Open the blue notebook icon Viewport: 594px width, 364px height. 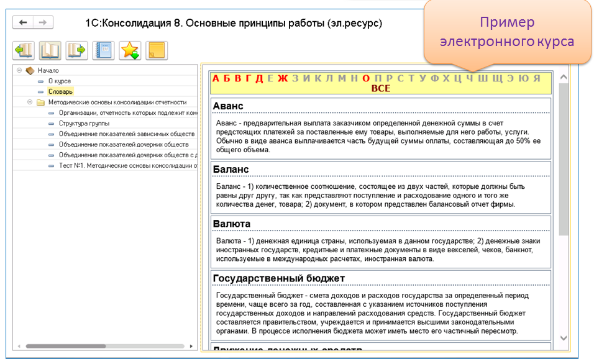(103, 50)
